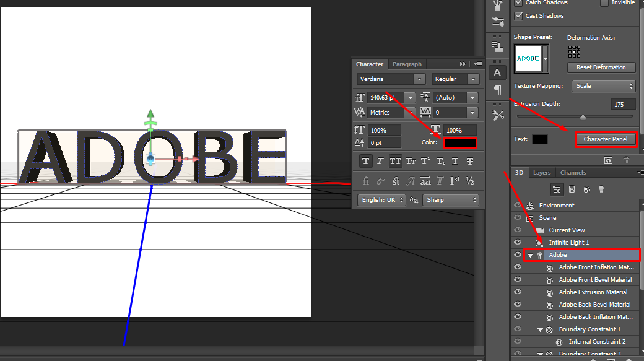Open Tool Presets crossed-tools dock icon
Screen dimensions: 644x361
pyautogui.click(x=498, y=116)
